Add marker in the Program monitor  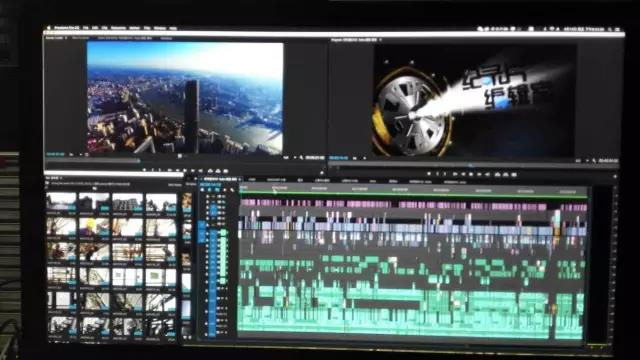point(429,174)
